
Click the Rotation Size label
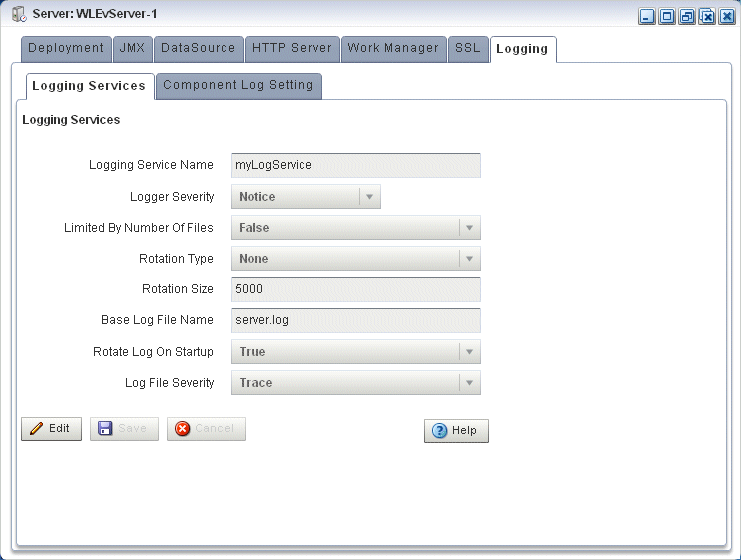pos(178,289)
